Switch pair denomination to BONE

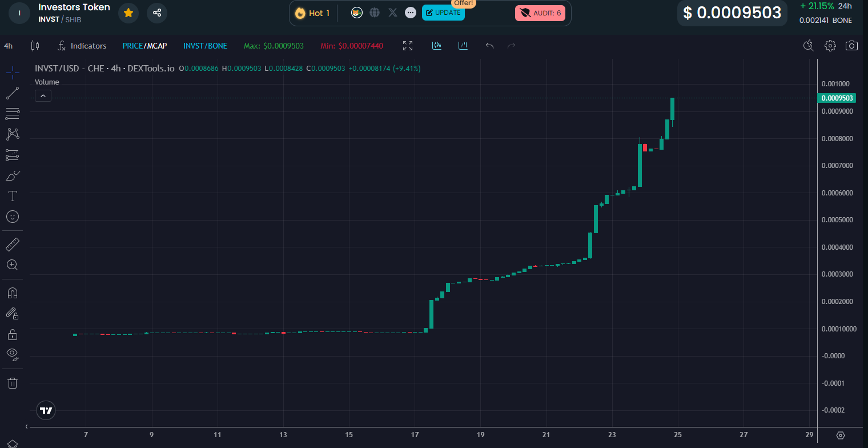[x=218, y=46]
